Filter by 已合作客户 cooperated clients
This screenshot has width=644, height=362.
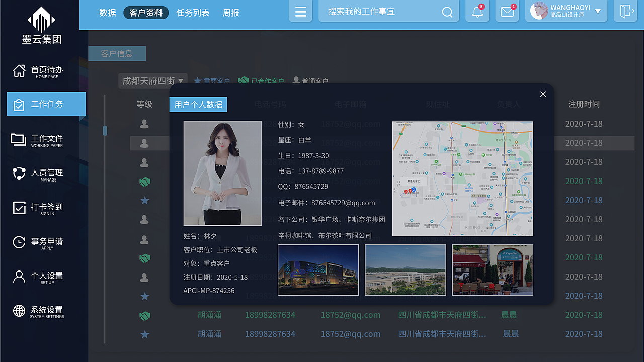262,80
